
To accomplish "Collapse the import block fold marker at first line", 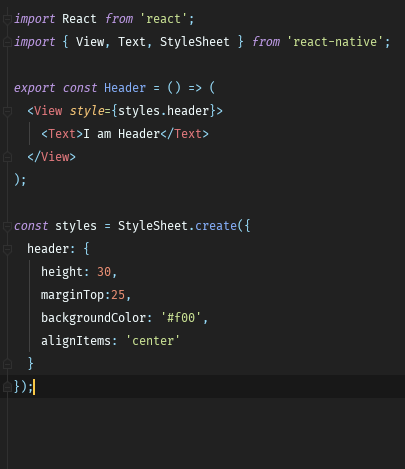I will pos(7,19).
